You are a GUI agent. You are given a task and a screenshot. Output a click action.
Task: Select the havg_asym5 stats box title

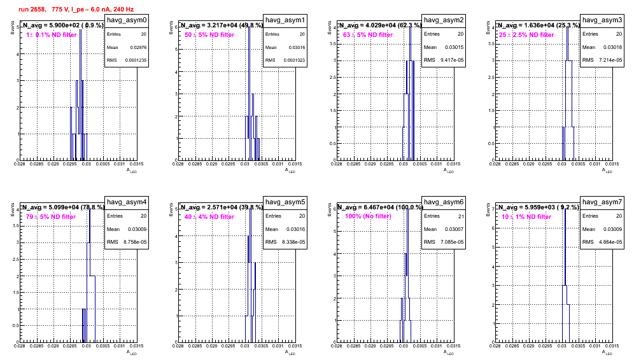point(285,202)
